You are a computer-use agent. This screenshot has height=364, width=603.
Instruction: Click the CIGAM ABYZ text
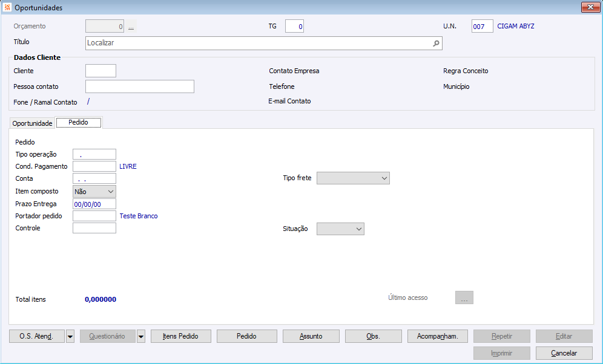coord(516,26)
